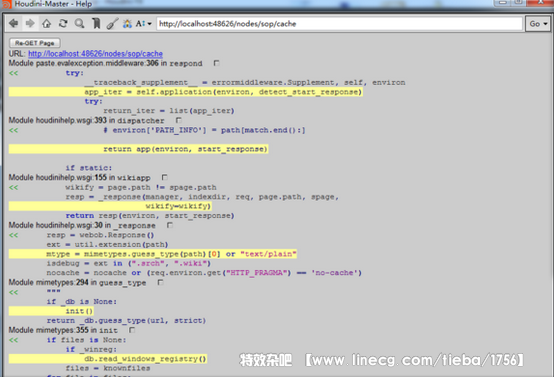Open the Go button dropdown

tap(538, 24)
